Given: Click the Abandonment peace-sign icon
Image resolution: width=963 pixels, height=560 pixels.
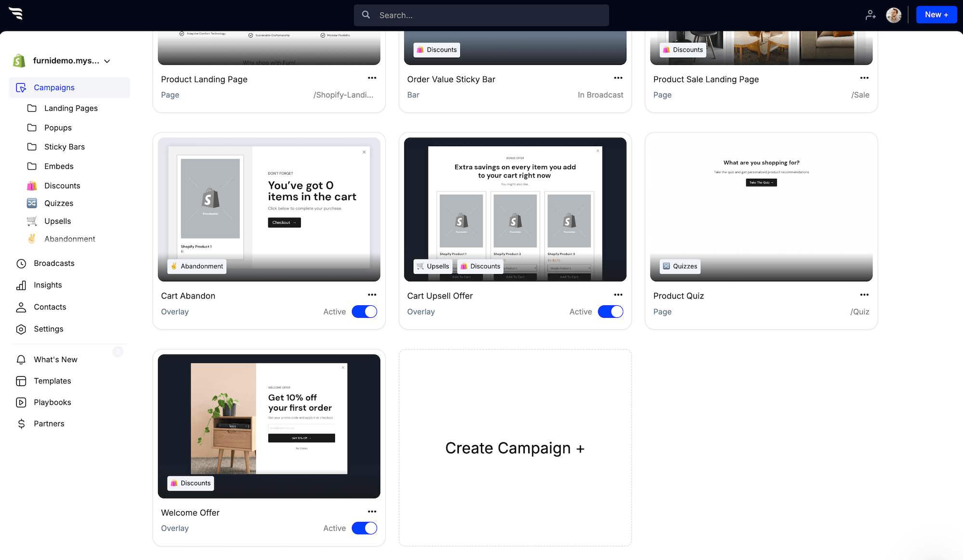Looking at the screenshot, I should (31, 239).
